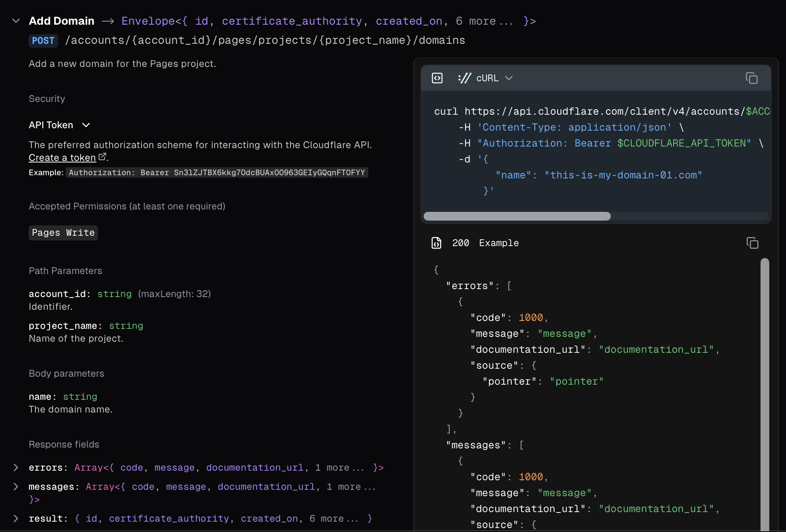Click the Pages Write permission badge
786x532 pixels.
tap(63, 233)
